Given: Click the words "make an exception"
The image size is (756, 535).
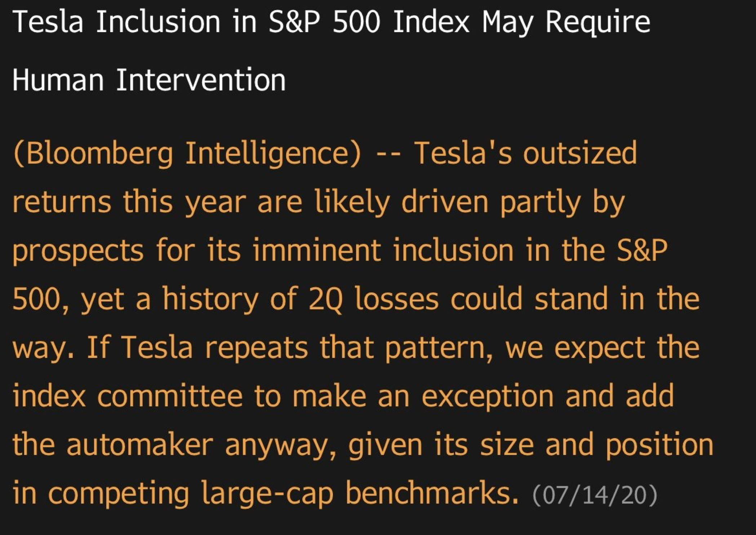Looking at the screenshot, I should tap(423, 397).
